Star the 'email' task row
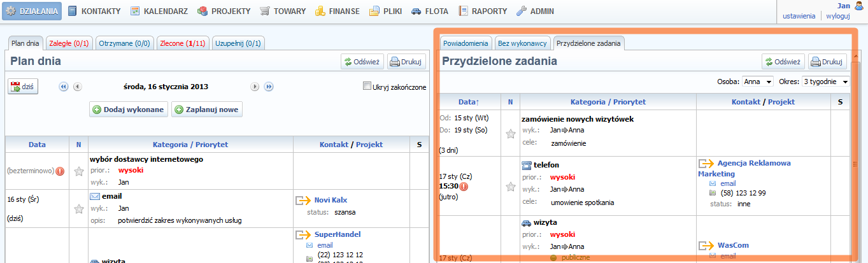 click(x=78, y=208)
